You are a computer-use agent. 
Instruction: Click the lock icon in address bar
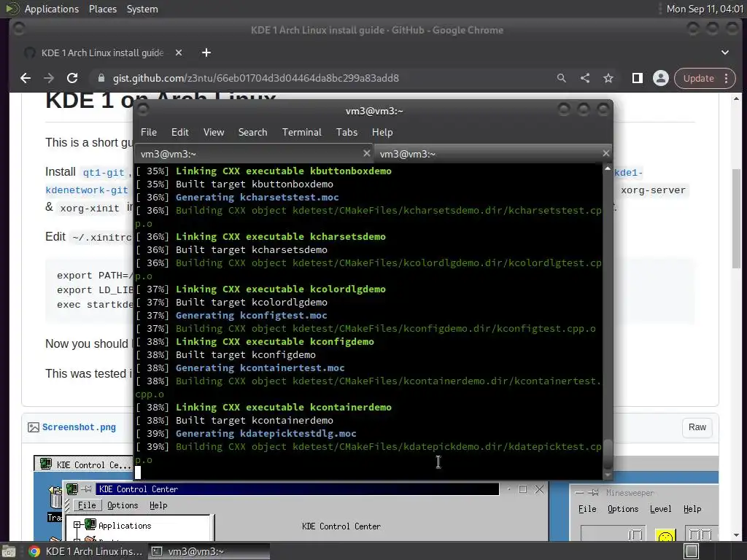point(101,78)
